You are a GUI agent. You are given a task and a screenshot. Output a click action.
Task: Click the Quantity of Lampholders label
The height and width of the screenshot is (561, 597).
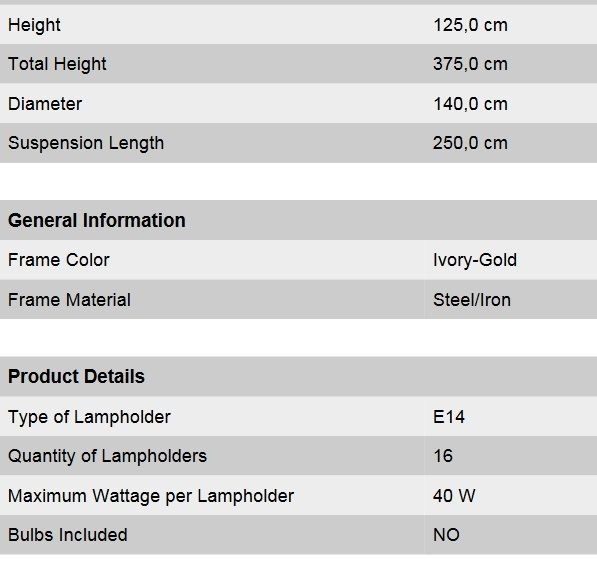pyautogui.click(x=107, y=456)
